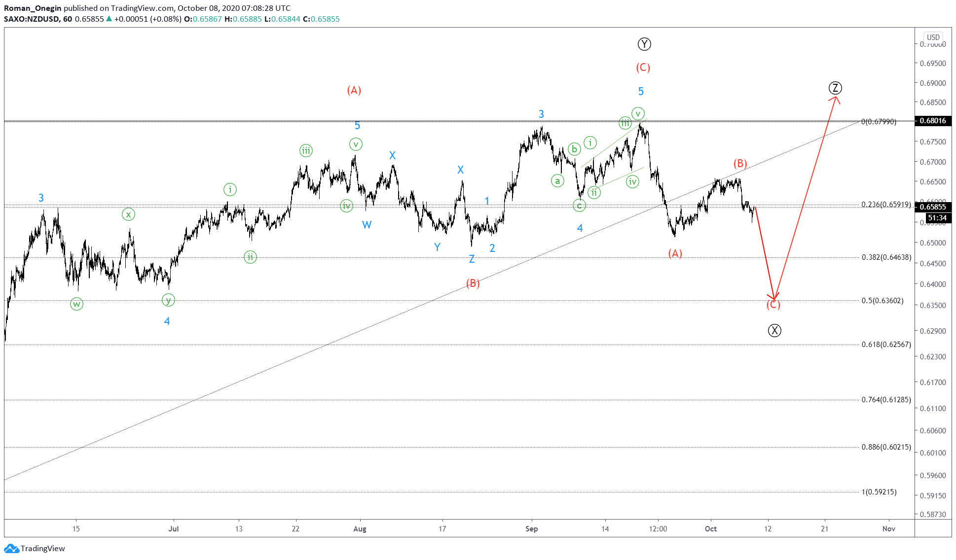This screenshot has width=956, height=560.
Task: Click the USD currency button on price scale
Action: pos(934,37)
